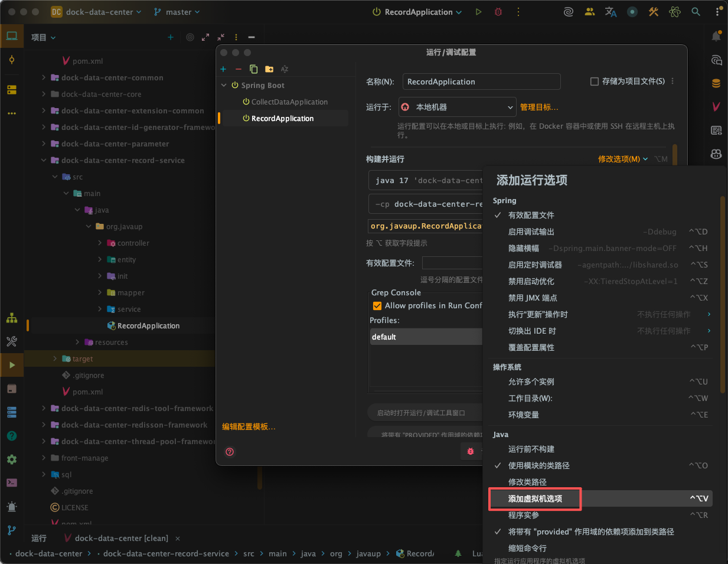
Task: Click the 名称 RecordApplication input field
Action: click(481, 81)
